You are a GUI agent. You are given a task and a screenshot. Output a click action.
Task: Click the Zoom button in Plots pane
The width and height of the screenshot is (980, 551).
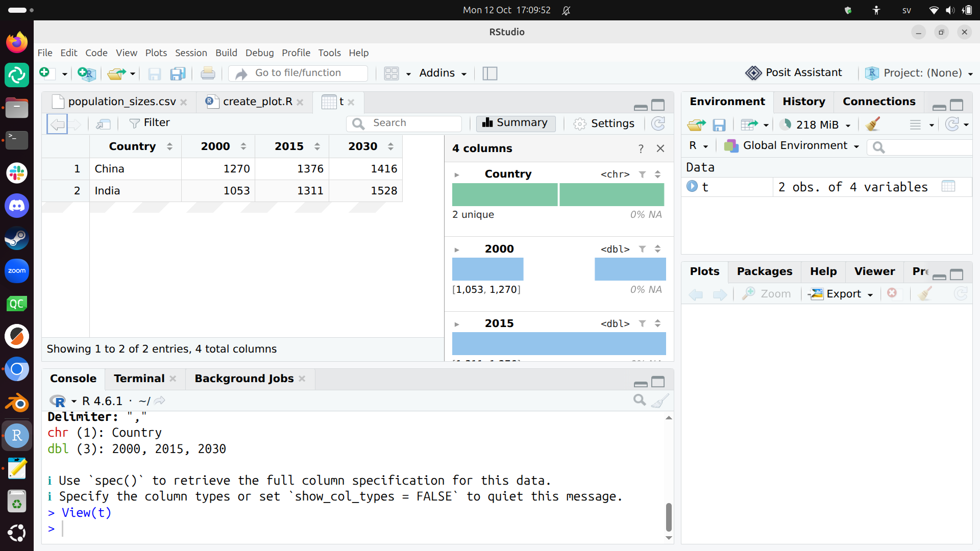tap(767, 294)
